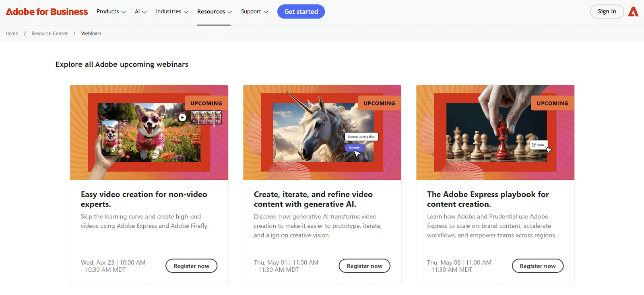Click the Adobe Express playbook webinar title
Screen dimensions: 644x295
coord(487,199)
